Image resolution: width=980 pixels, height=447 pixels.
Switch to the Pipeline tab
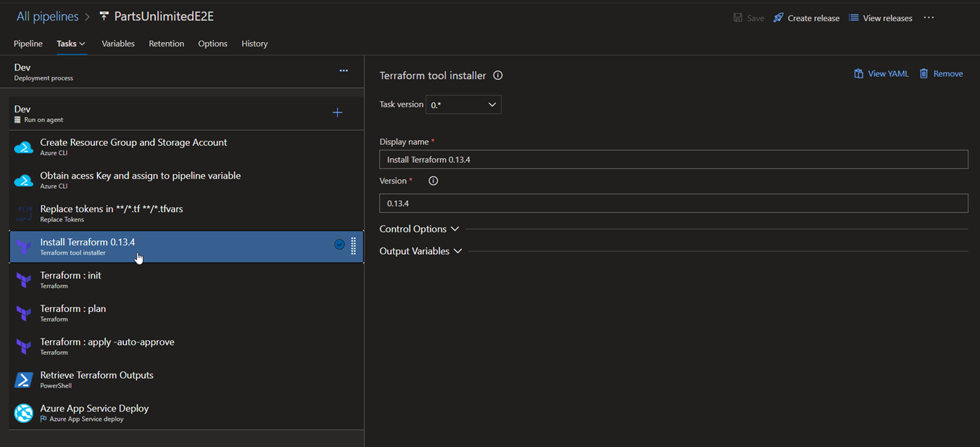click(28, 44)
